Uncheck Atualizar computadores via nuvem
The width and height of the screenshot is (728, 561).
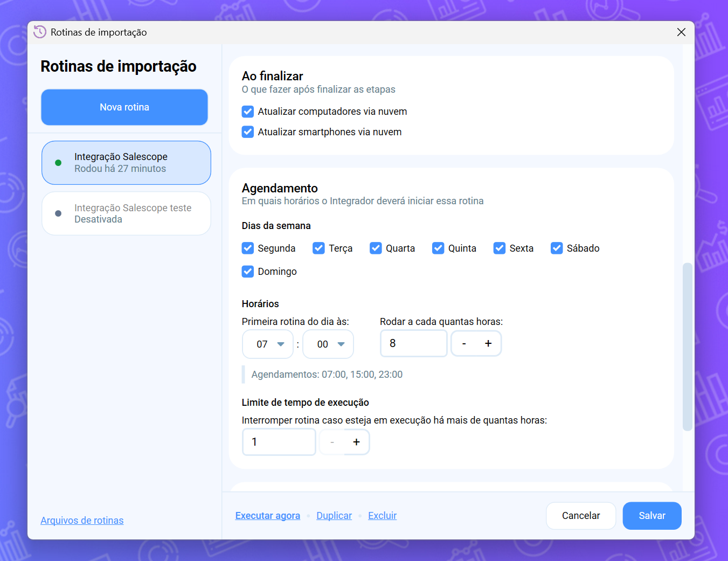click(248, 112)
